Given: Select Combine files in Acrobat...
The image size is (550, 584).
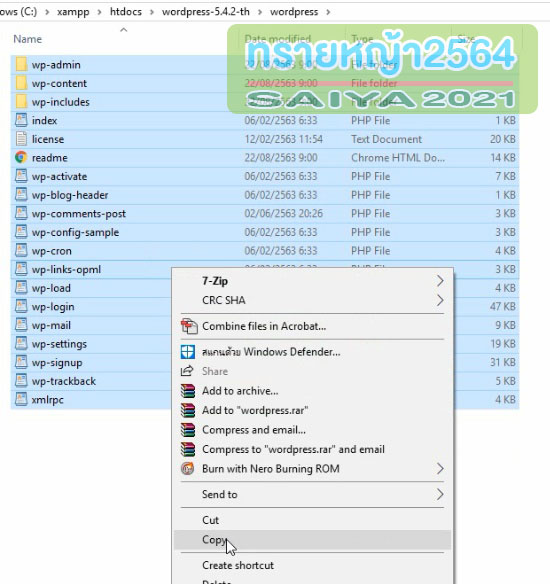Looking at the screenshot, I should point(312,326).
